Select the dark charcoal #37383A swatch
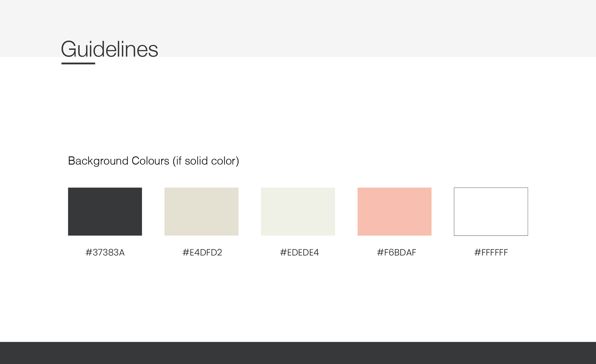The image size is (596, 364). tap(105, 211)
